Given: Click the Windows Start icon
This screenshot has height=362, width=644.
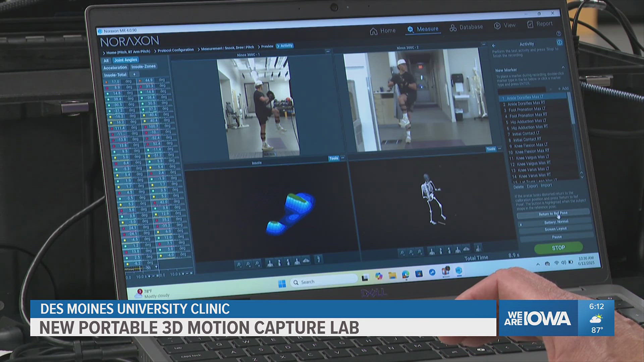Looking at the screenshot, I should tap(282, 284).
